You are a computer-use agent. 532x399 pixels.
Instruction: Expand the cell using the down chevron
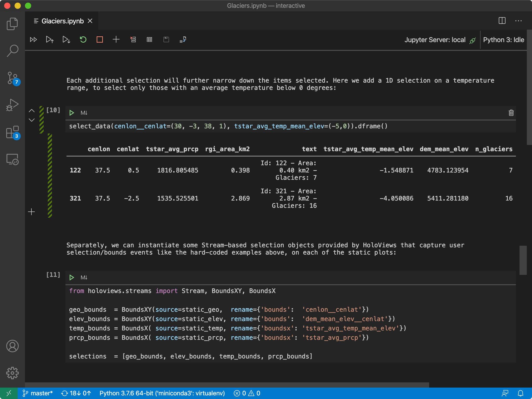click(32, 120)
